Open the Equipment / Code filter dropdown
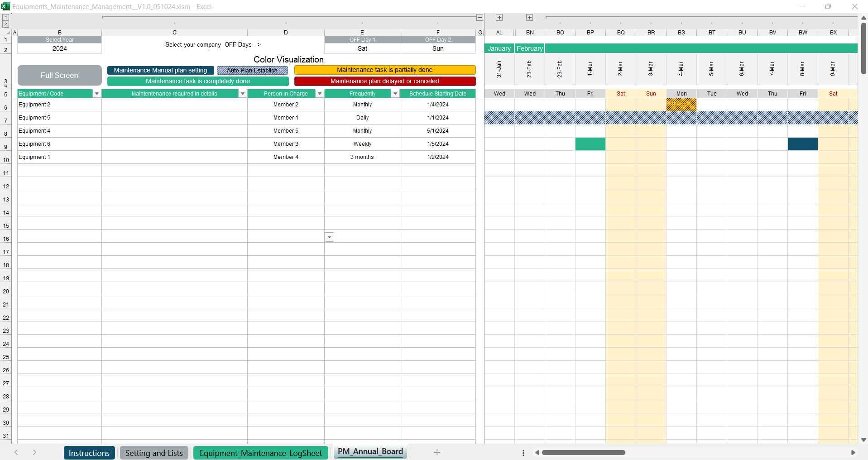Screen dimensions: 868x460 (96, 94)
